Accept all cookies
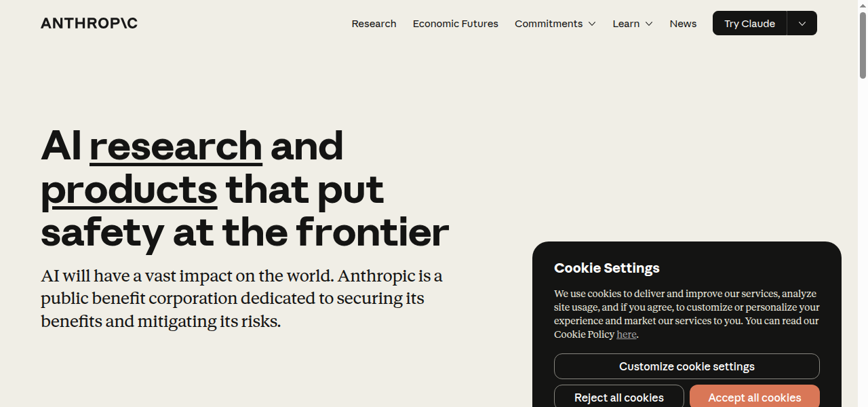 tap(754, 398)
